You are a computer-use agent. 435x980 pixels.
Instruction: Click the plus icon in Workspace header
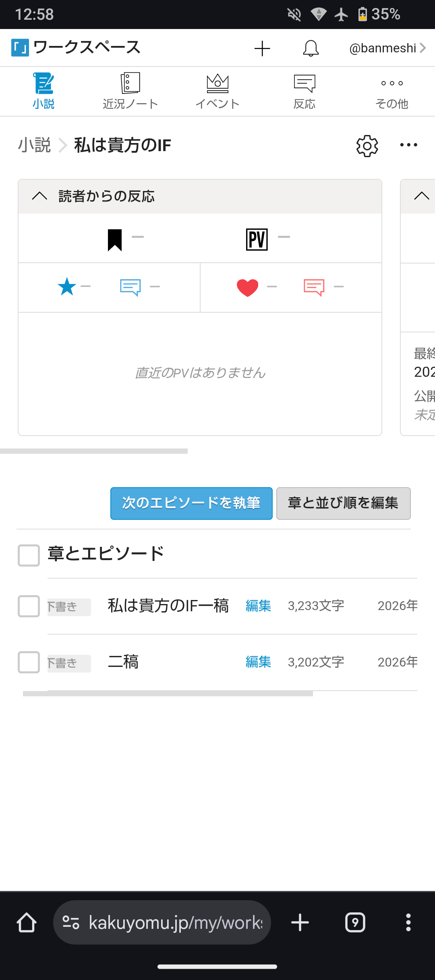point(262,48)
